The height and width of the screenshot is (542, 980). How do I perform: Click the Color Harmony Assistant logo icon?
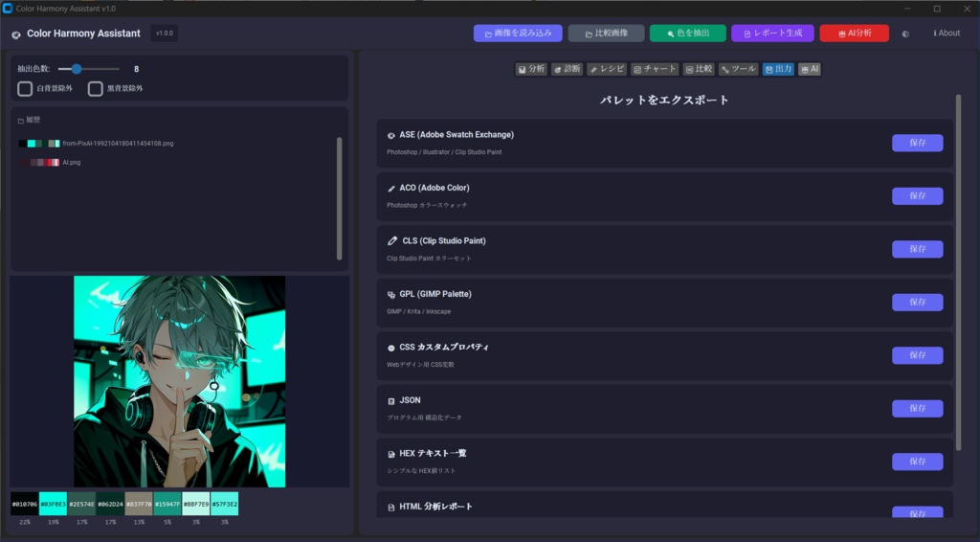pyautogui.click(x=16, y=34)
